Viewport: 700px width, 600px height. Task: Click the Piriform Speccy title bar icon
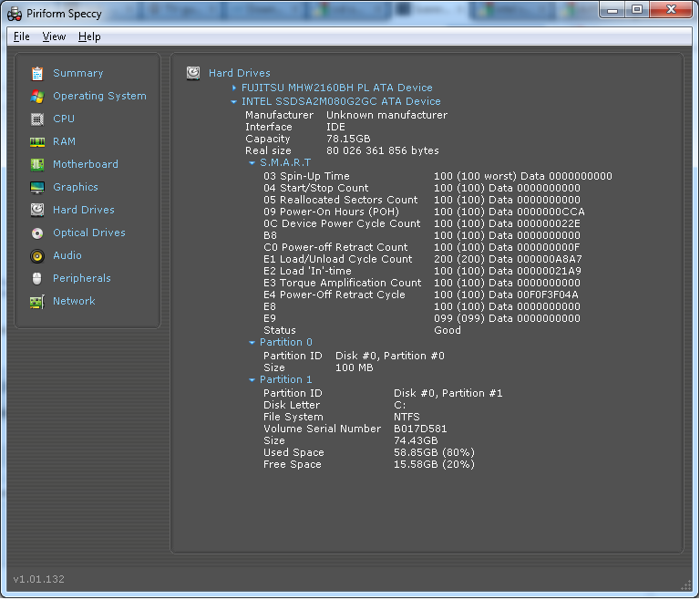(x=15, y=14)
